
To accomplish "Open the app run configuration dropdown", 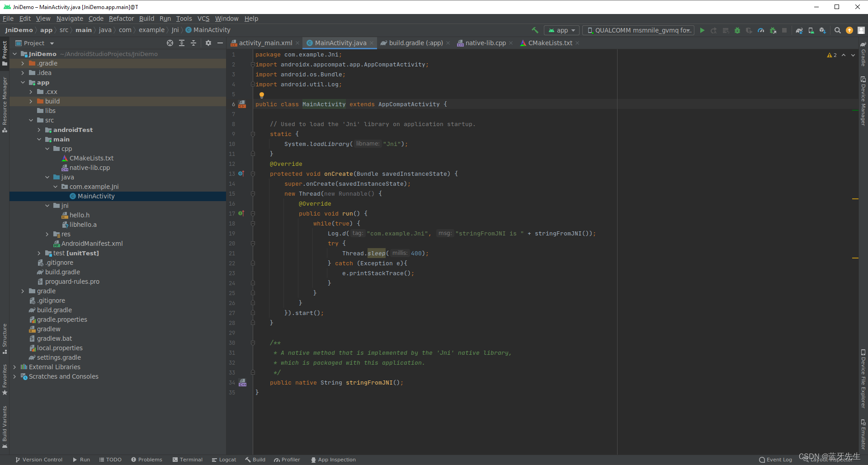I will [x=561, y=30].
